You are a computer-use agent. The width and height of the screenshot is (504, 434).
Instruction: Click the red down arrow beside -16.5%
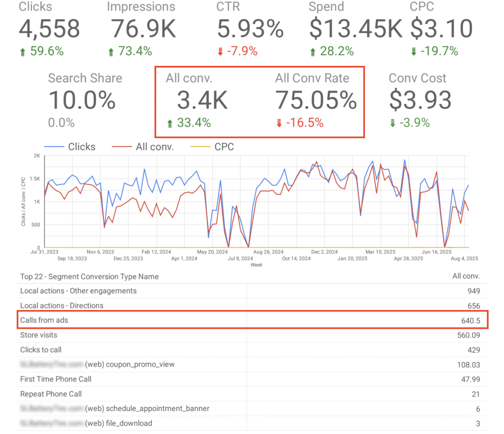coord(279,124)
